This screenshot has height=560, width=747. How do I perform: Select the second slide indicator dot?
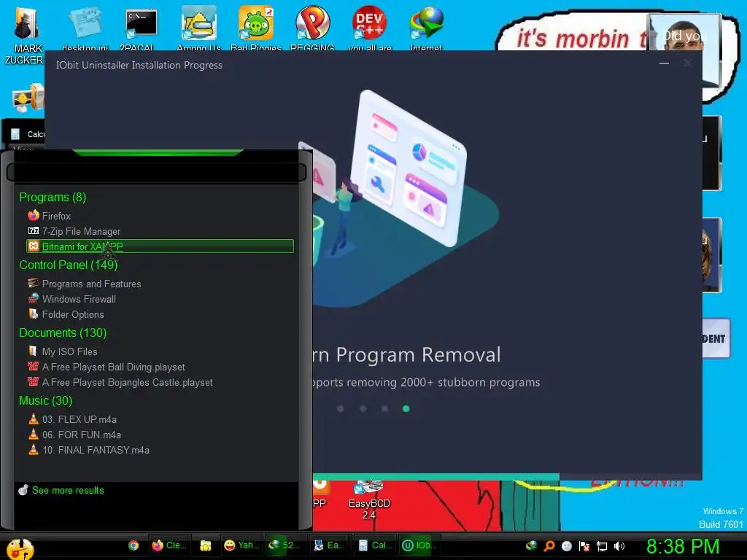coord(363,408)
